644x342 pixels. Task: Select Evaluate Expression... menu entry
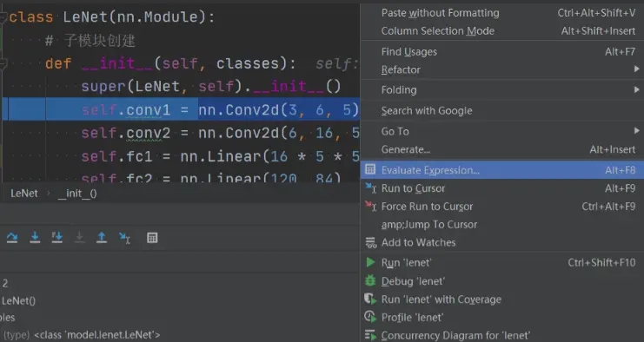click(x=501, y=170)
